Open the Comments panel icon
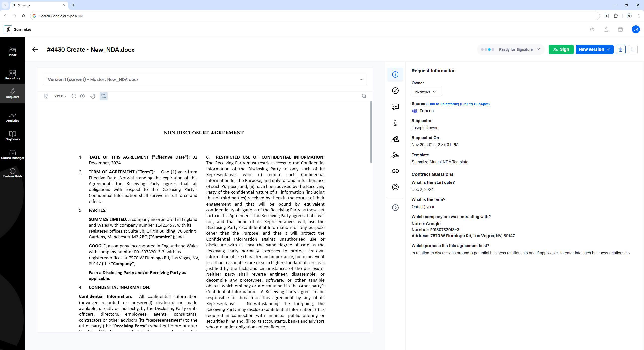This screenshot has width=644, height=350. coord(395,107)
